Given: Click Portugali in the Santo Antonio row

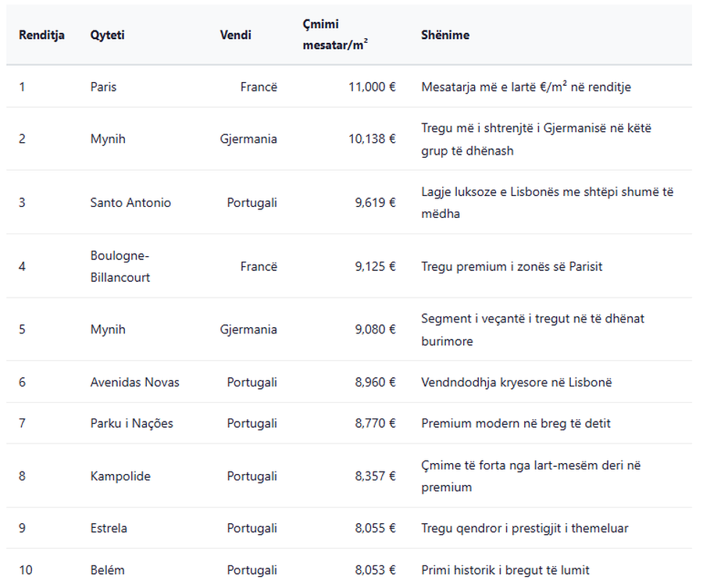Looking at the screenshot, I should point(252,202).
